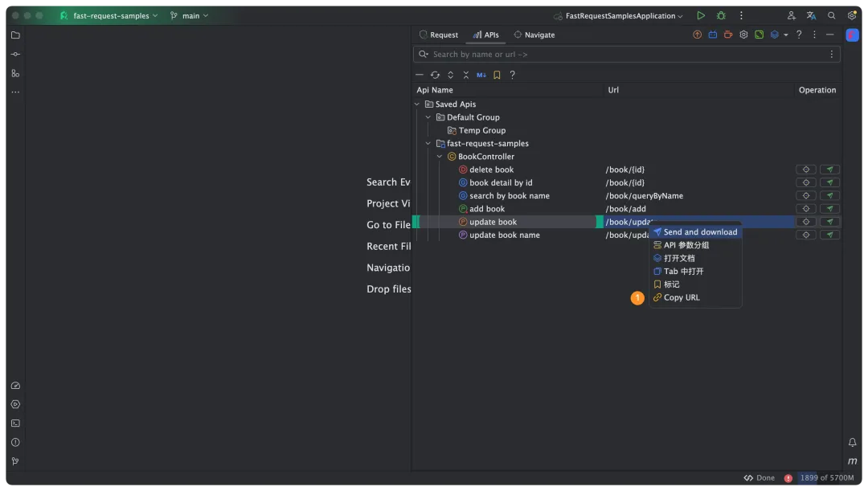
Task: Collapse the BookController node
Action: pyautogui.click(x=440, y=157)
